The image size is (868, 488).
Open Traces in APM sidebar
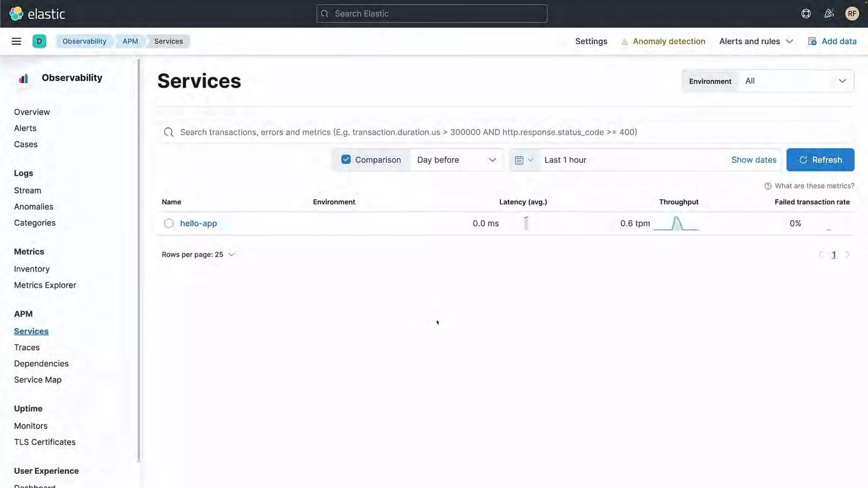(27, 347)
